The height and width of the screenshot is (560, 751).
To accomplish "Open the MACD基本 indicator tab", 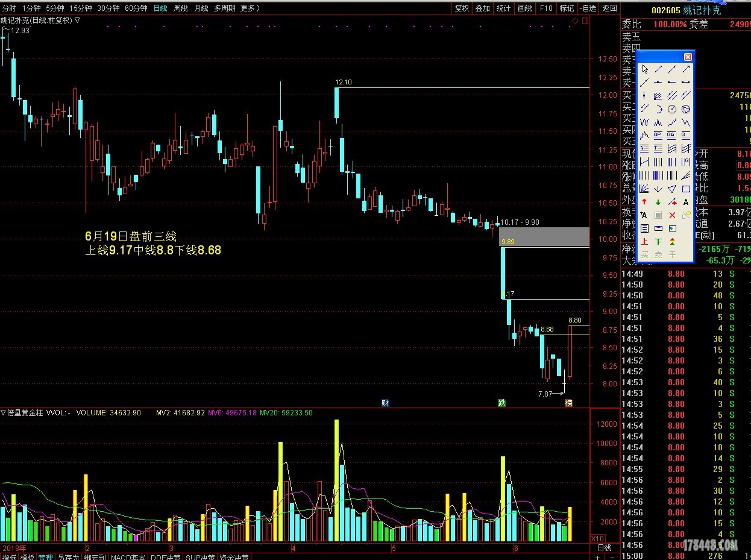I will click(128, 557).
